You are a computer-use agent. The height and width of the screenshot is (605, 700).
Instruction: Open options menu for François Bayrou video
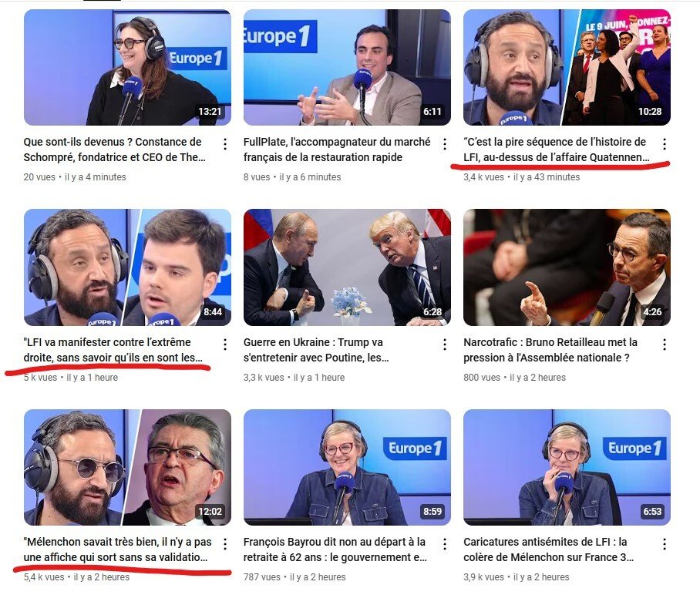(x=445, y=544)
